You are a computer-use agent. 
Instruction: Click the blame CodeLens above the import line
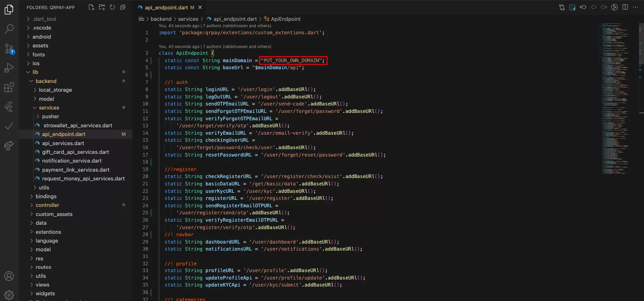(x=215, y=26)
